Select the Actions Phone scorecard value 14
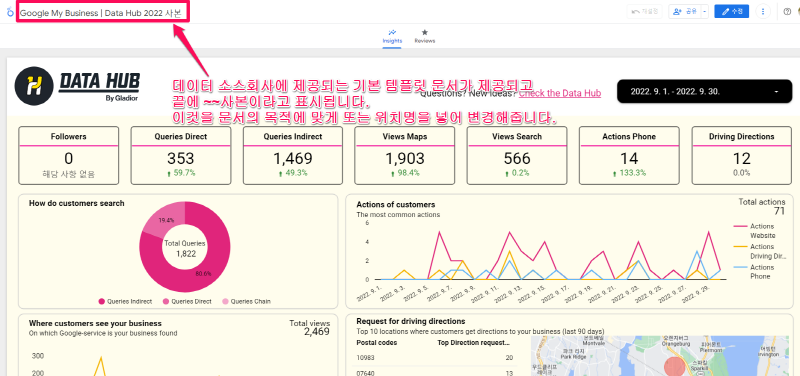 pyautogui.click(x=629, y=158)
